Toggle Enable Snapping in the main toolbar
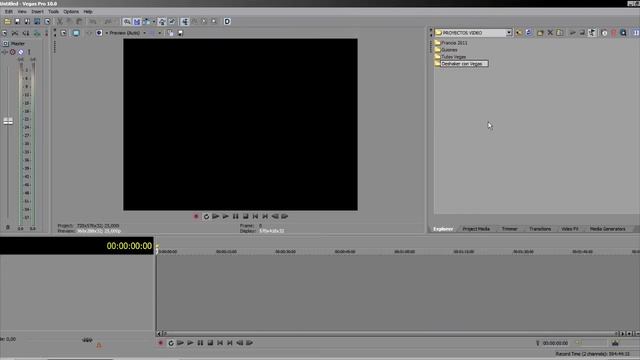The height and width of the screenshot is (360, 640). coord(127,21)
